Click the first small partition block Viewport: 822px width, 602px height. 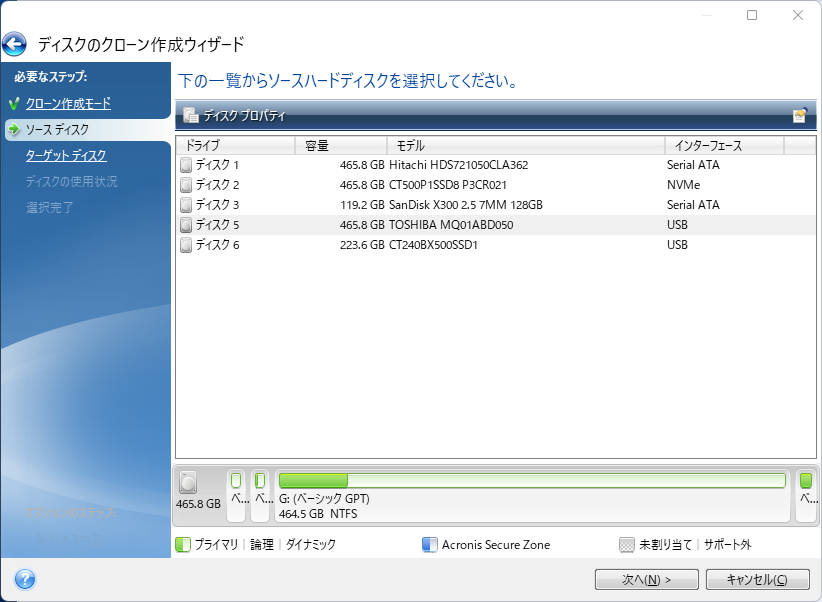pyautogui.click(x=236, y=496)
